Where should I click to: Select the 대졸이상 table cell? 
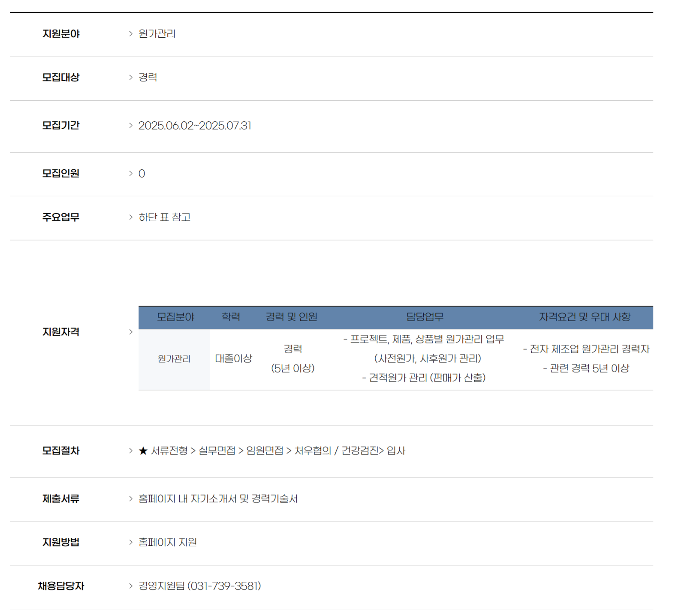point(234,359)
